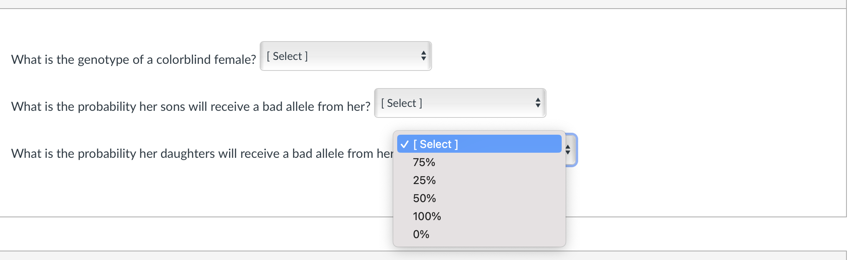This screenshot has height=260, width=868.
Task: Select the 100% option
Action: click(427, 216)
